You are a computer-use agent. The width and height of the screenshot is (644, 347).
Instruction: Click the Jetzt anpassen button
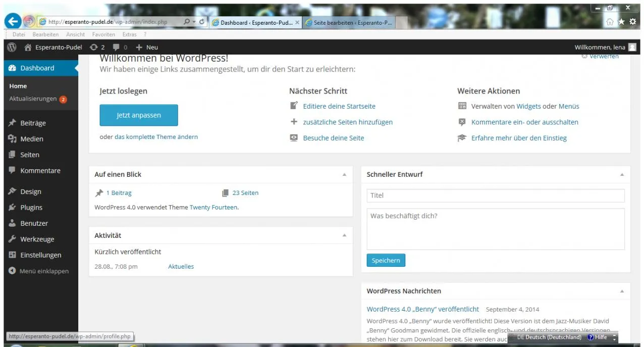(x=139, y=115)
